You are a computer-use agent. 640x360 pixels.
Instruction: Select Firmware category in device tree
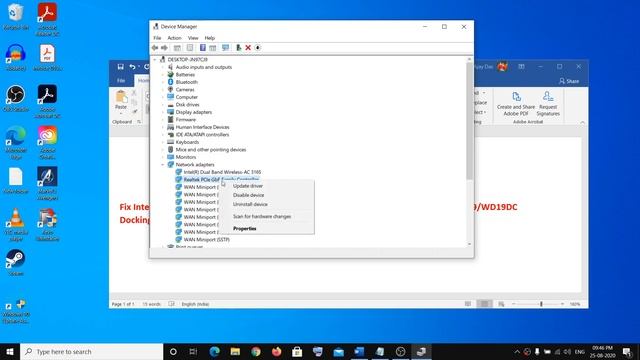tap(186, 120)
